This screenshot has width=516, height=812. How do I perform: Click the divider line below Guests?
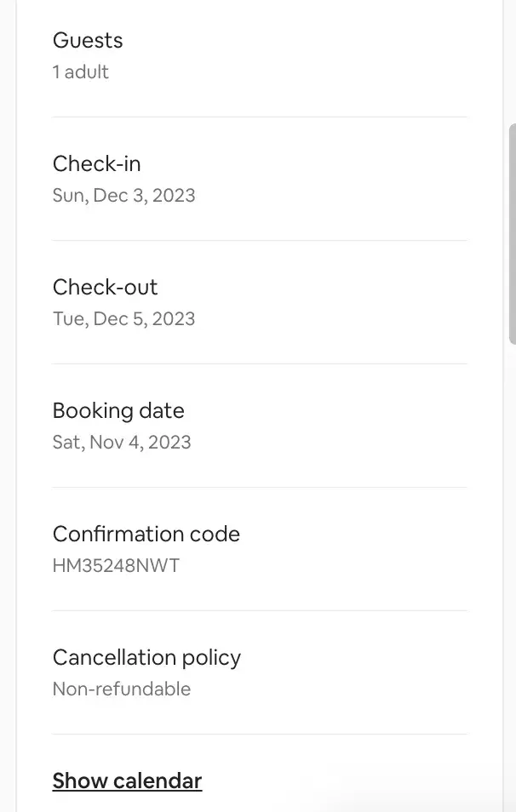pyautogui.click(x=260, y=117)
